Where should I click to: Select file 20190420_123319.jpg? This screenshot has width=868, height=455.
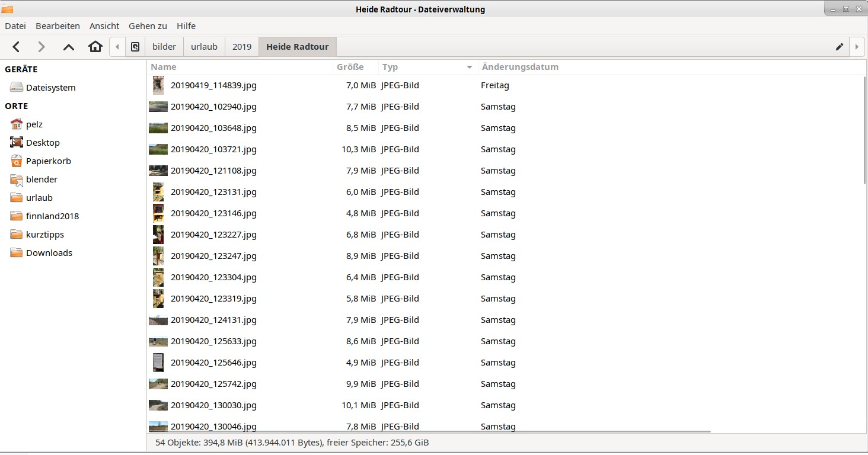[213, 299]
